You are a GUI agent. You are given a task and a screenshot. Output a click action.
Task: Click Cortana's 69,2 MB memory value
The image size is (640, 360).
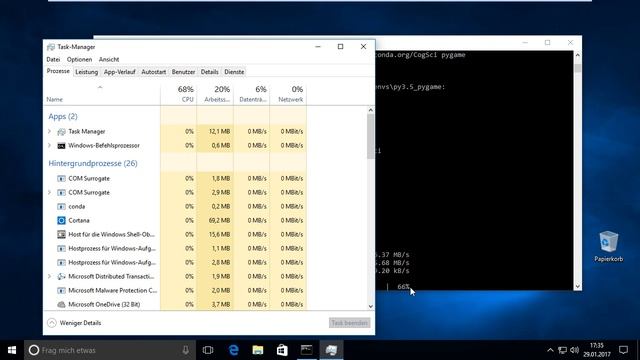(220, 220)
